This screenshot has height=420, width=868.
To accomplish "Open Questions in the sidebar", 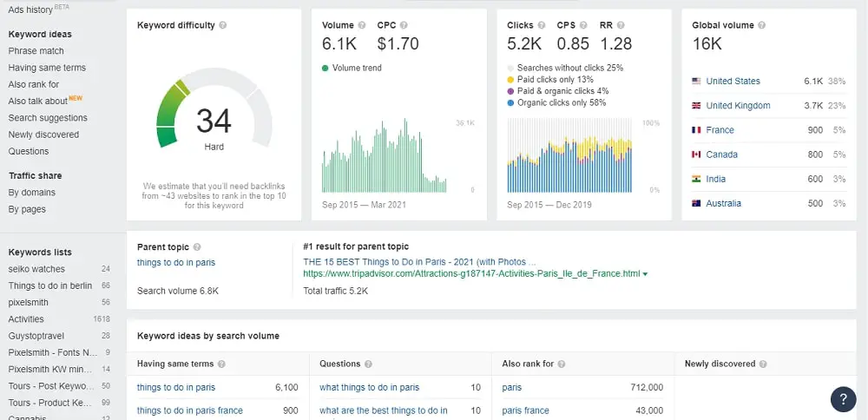I will coord(29,151).
